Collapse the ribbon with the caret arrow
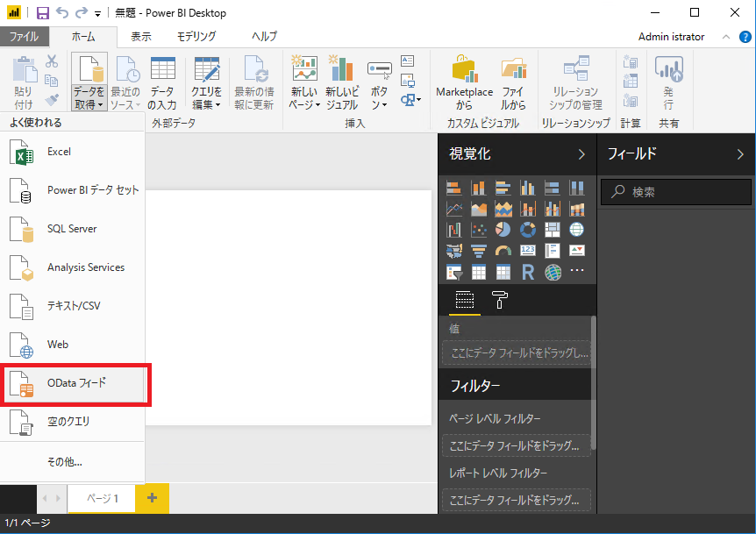The image size is (756, 534). pyautogui.click(x=725, y=37)
